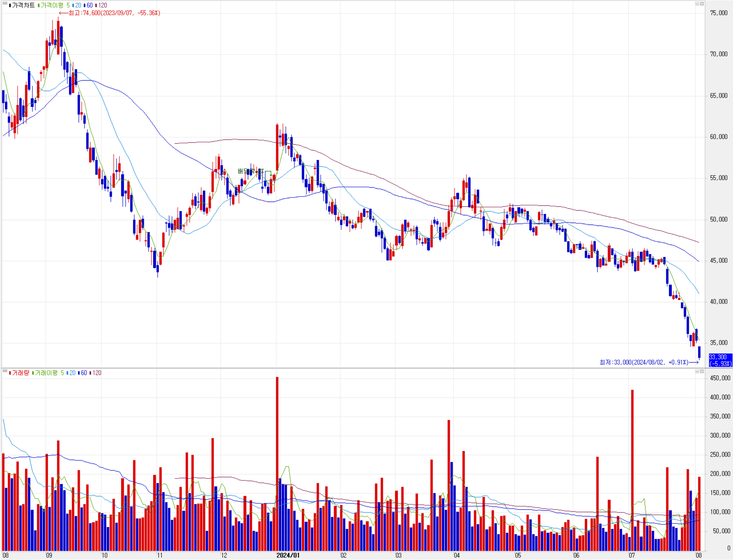
Task: Click 가격이평 5 moving average legend
Action: [x=55, y=5]
